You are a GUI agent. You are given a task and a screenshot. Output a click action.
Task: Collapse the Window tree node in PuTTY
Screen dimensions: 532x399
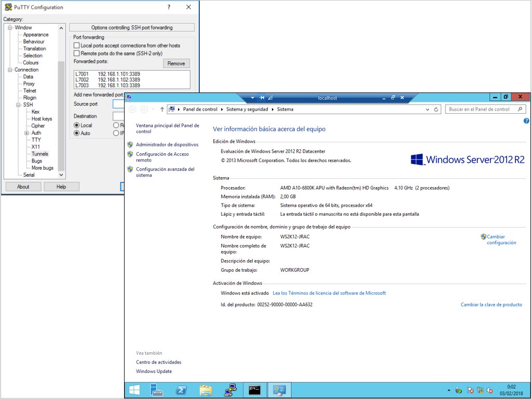[x=10, y=28]
